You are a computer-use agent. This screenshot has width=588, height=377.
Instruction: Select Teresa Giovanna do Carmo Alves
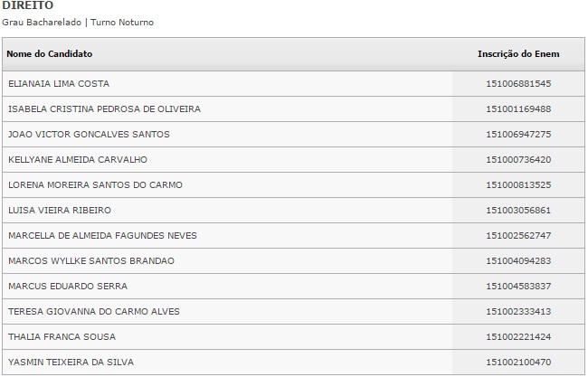pyautogui.click(x=94, y=312)
